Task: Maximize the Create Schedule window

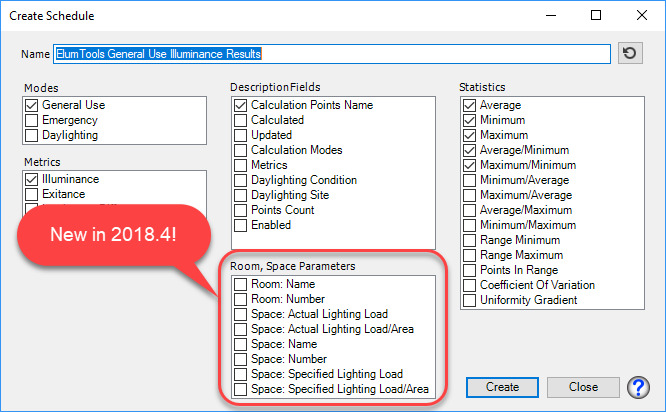Action: tap(596, 15)
